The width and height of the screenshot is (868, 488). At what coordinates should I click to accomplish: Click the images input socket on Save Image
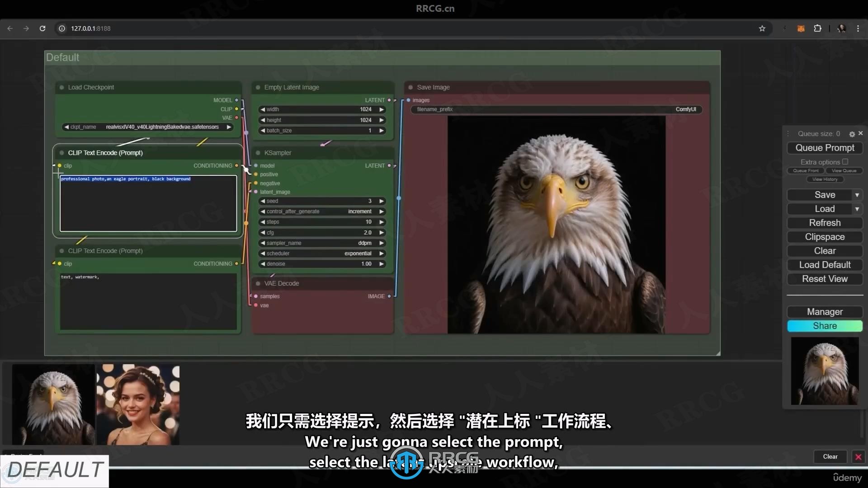[x=409, y=100]
